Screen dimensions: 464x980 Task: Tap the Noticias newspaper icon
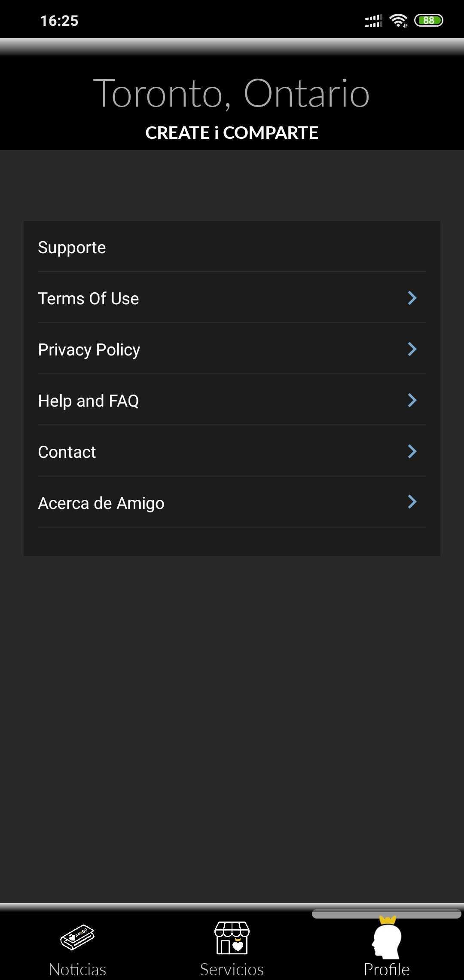77,937
